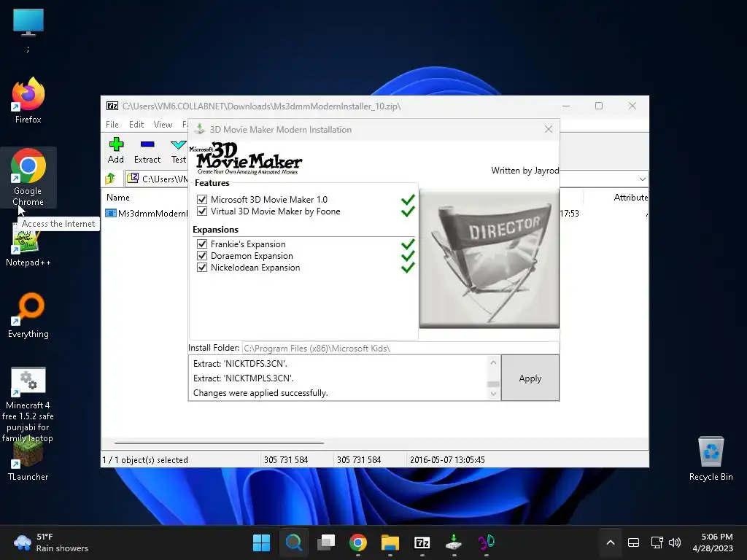Toggle Frankie's Expansion checkbox

coord(202,244)
